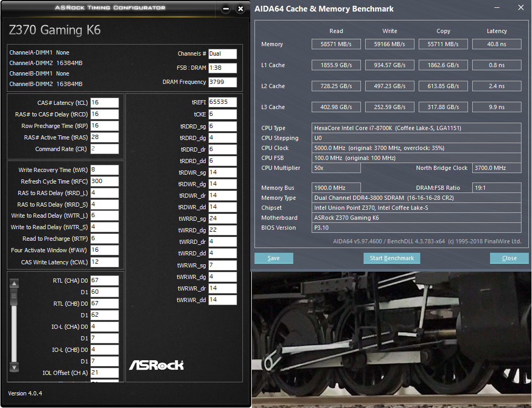Image resolution: width=532 pixels, height=408 pixels.
Task: Click the DRAM Frequency value box
Action: (222, 82)
